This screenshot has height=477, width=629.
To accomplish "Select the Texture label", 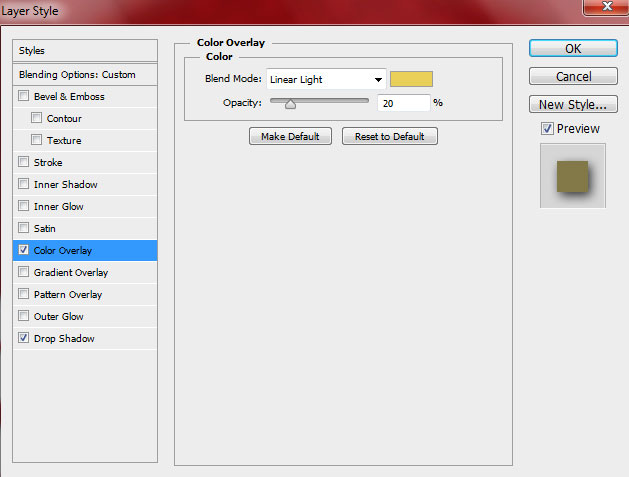I will (64, 140).
